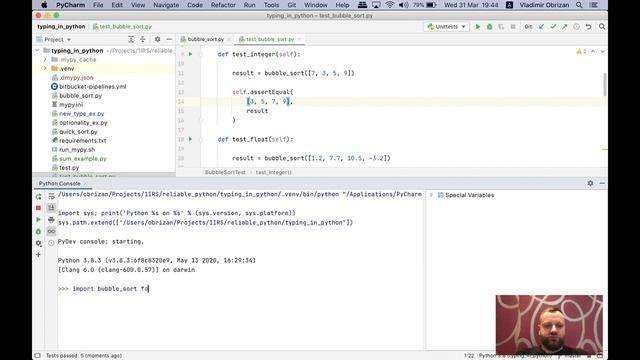Open the Navigate menu
This screenshot has height=360, width=640.
tap(166, 5)
